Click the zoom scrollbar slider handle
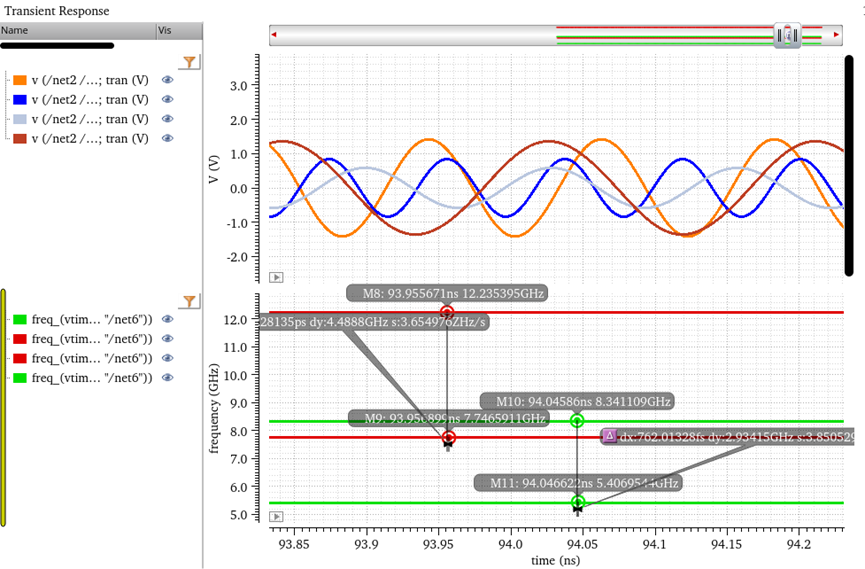The width and height of the screenshot is (865, 569). click(788, 36)
